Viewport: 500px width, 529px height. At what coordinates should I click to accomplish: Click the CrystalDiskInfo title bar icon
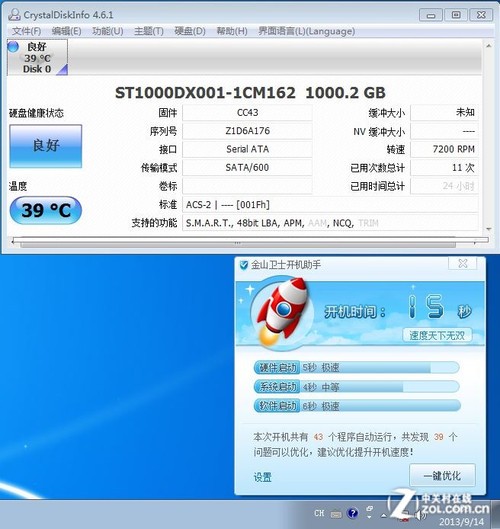click(x=15, y=15)
